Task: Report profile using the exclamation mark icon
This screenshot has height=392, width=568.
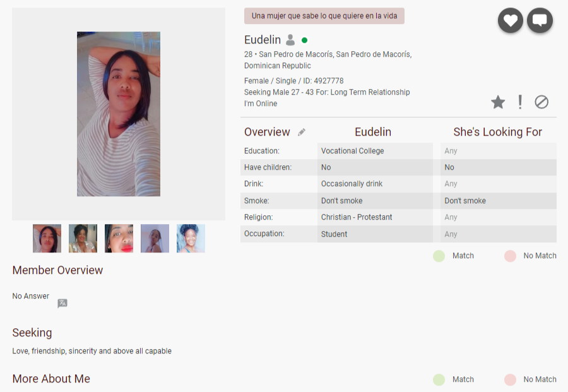Action: click(520, 102)
